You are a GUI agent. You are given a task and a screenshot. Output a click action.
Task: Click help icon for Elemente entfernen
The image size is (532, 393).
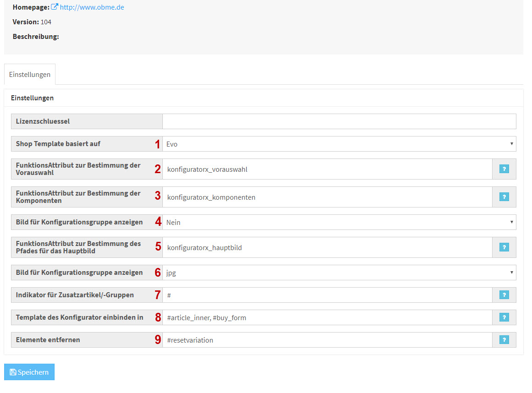tap(504, 340)
